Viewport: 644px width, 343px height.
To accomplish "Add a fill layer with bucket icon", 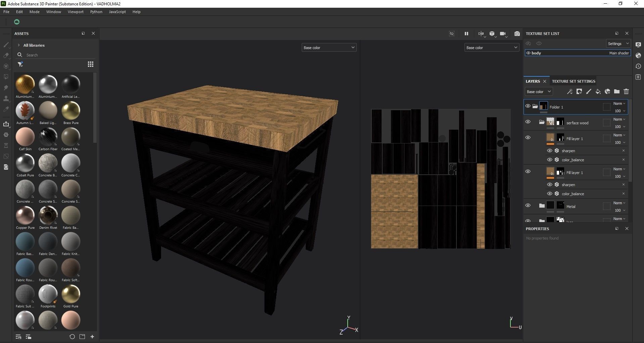I will coord(598,91).
